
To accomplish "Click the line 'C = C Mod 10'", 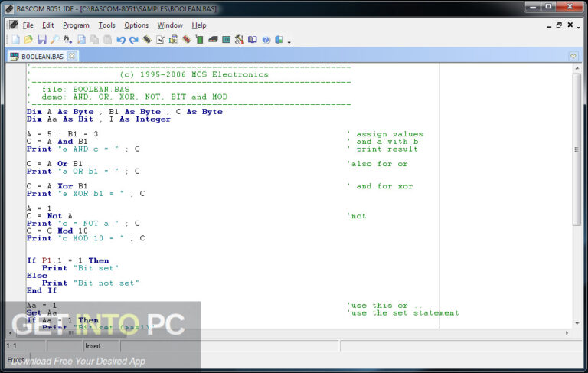I will 57,231.
